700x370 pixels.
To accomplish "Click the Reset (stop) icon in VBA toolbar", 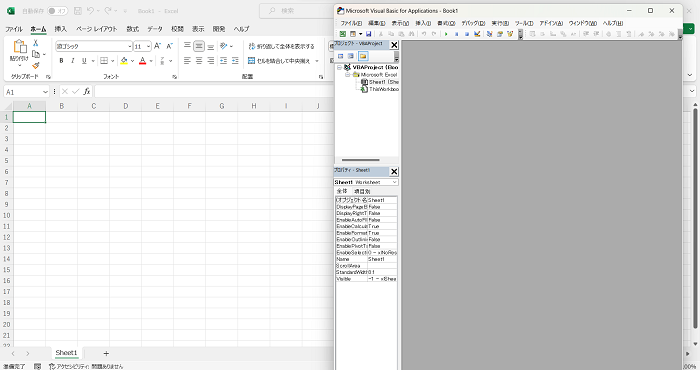I will (x=467, y=34).
